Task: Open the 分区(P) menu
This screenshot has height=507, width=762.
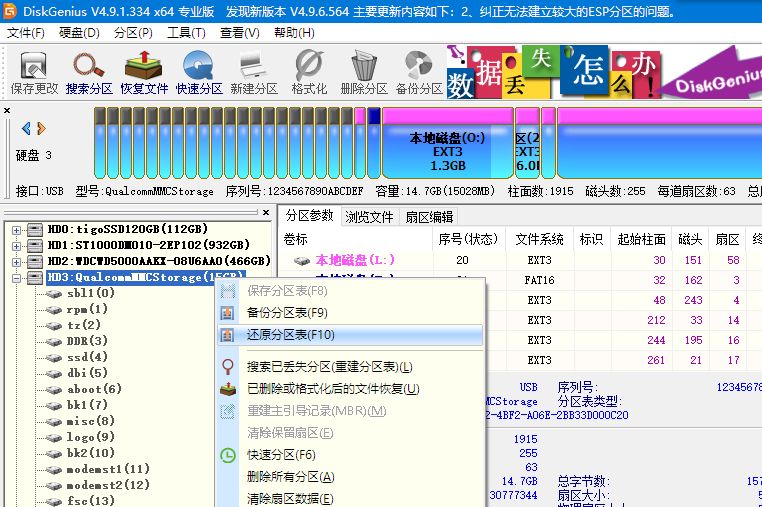Action: (x=133, y=33)
